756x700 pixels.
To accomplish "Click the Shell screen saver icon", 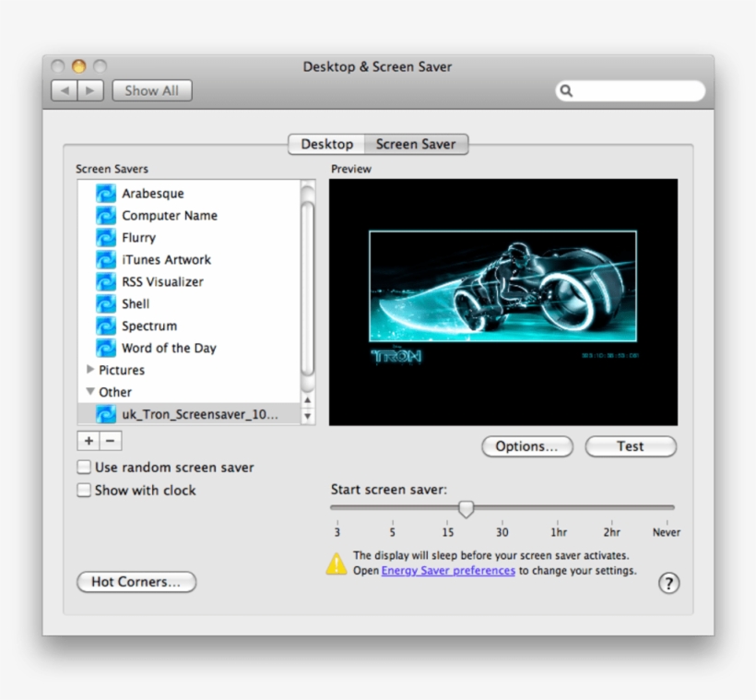I will point(106,304).
